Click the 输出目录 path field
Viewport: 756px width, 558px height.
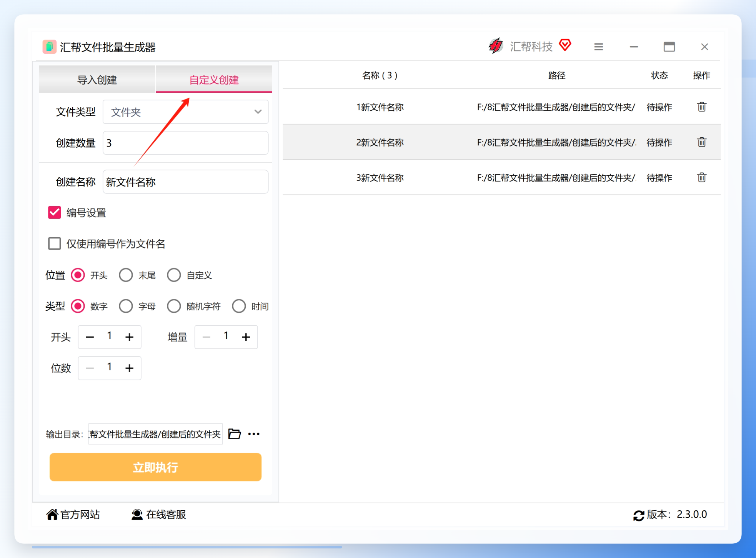[155, 434]
